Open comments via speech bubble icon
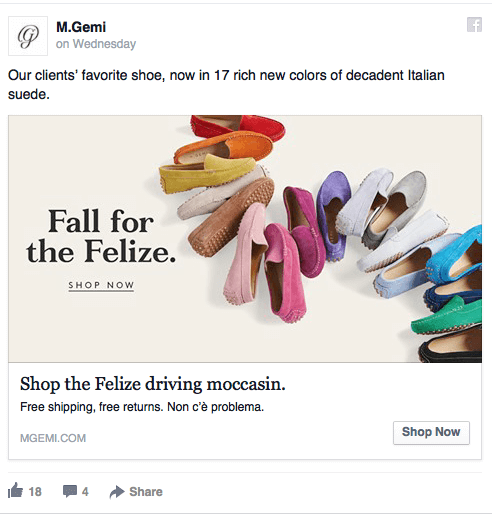The height and width of the screenshot is (516, 492). [x=70, y=491]
